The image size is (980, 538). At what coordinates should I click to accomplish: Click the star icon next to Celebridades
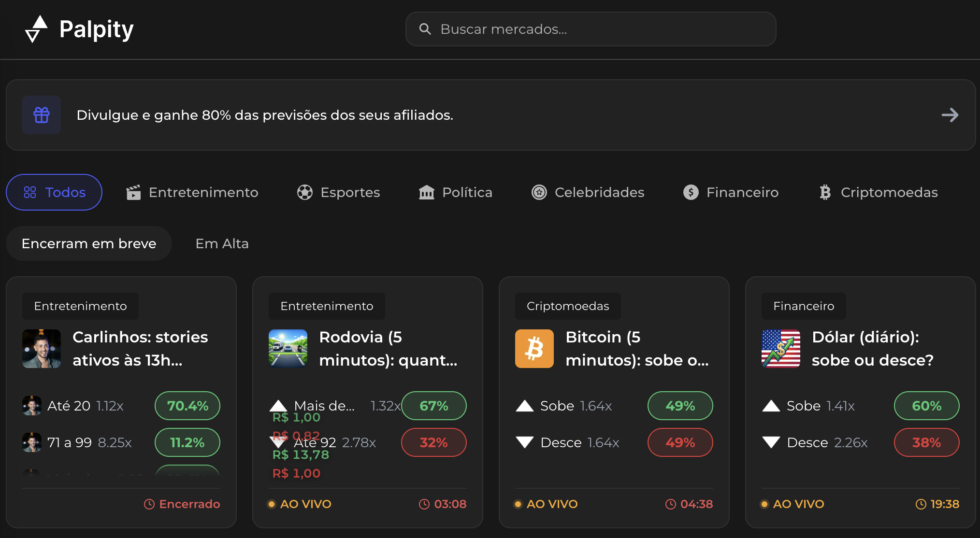(x=539, y=192)
